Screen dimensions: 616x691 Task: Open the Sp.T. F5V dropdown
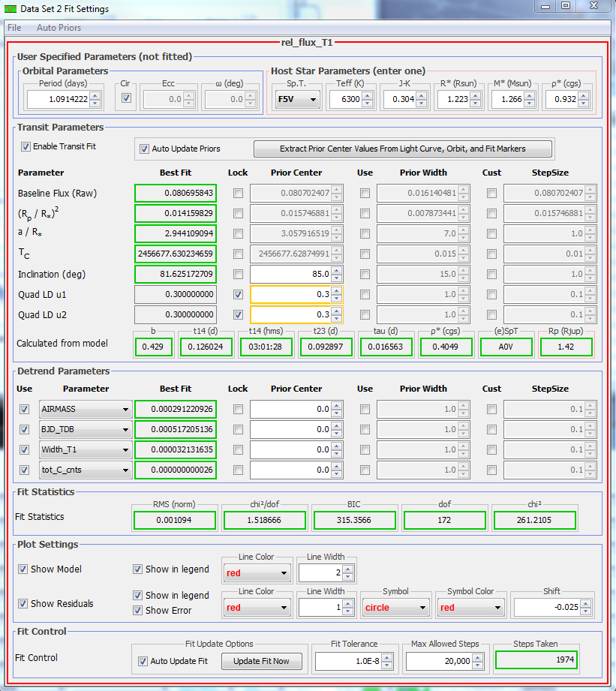point(297,99)
